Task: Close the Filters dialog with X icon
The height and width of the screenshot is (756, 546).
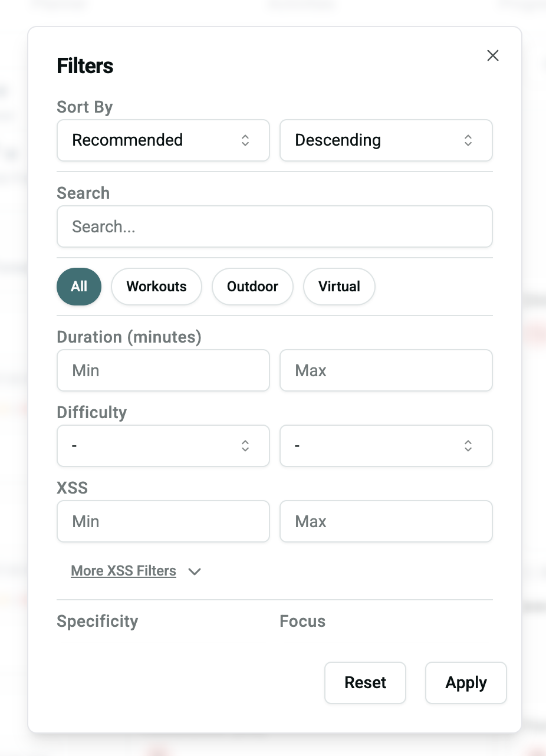Action: click(493, 55)
